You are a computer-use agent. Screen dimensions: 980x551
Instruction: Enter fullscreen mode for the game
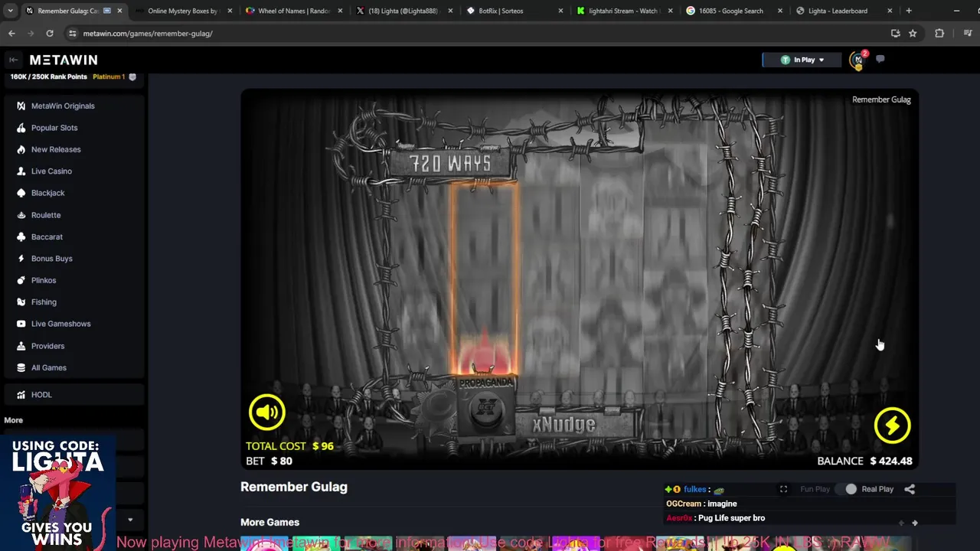pyautogui.click(x=783, y=489)
